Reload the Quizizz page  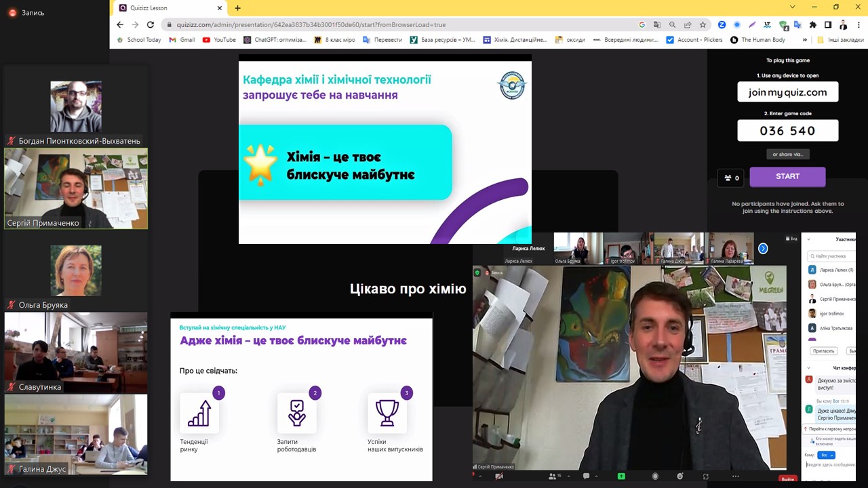[x=151, y=25]
